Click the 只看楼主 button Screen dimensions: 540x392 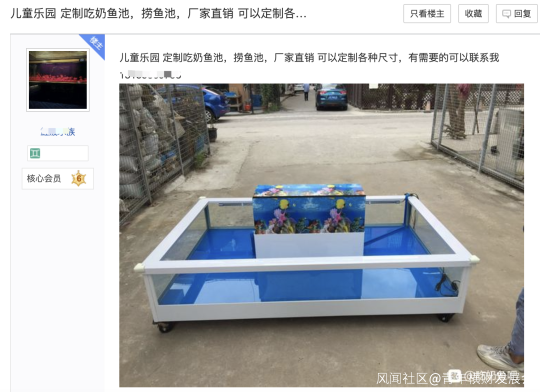[x=427, y=14]
